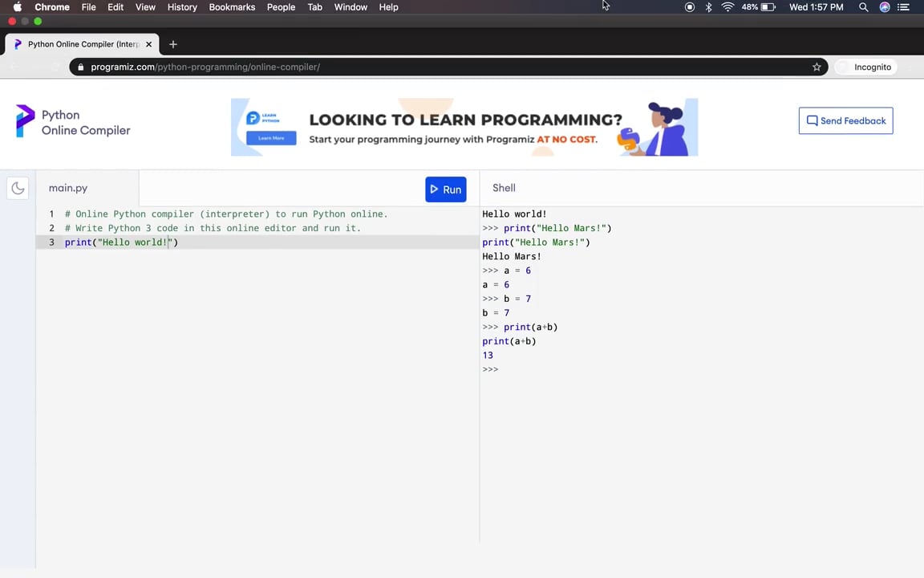The image size is (924, 578).
Task: Click shell line '>>> print(a+b)'
Action: 520,328
